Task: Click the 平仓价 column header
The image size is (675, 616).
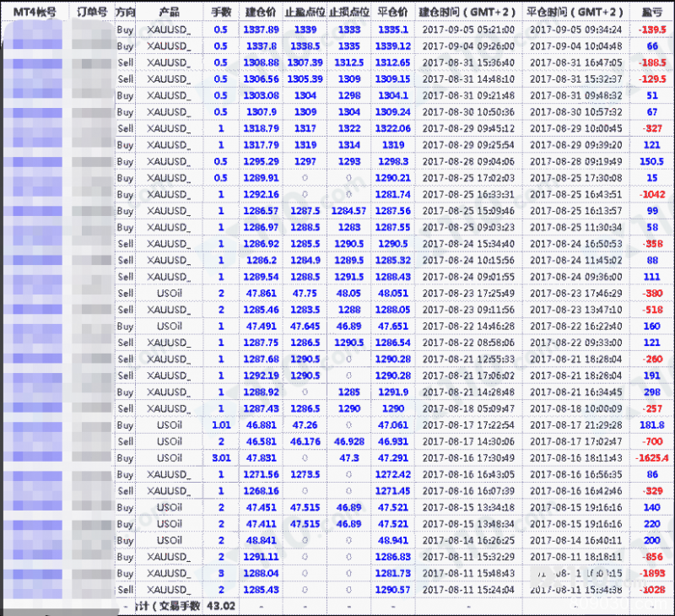Action: click(392, 12)
